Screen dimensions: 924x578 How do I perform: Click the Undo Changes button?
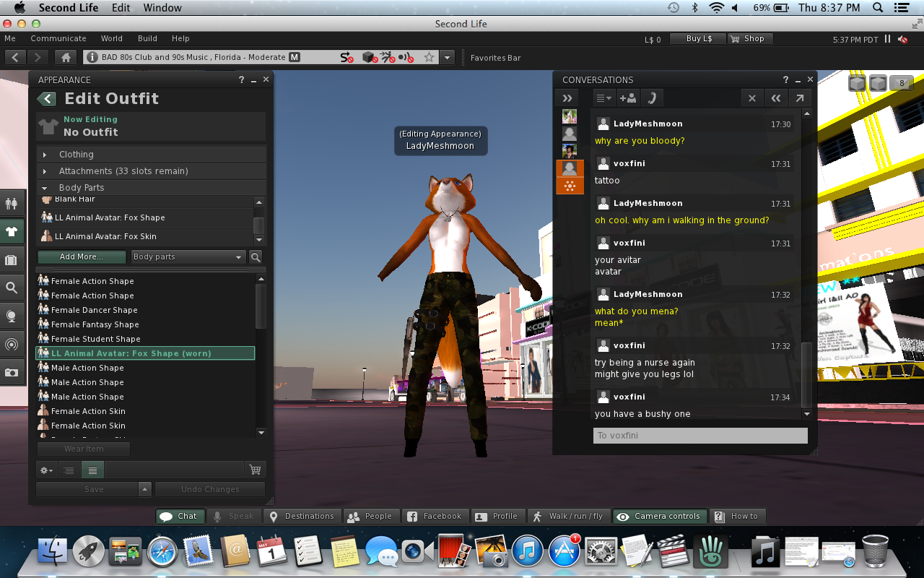(210, 489)
